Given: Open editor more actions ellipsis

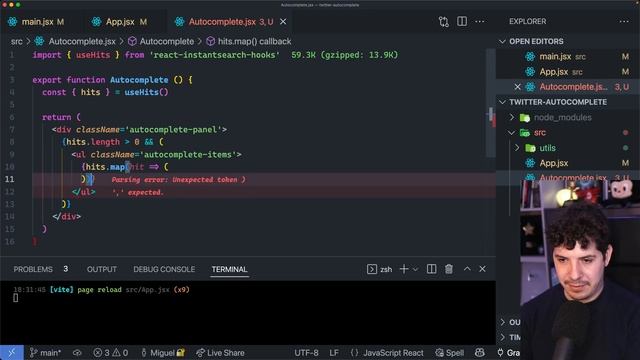Looking at the screenshot, I should click(480, 22).
